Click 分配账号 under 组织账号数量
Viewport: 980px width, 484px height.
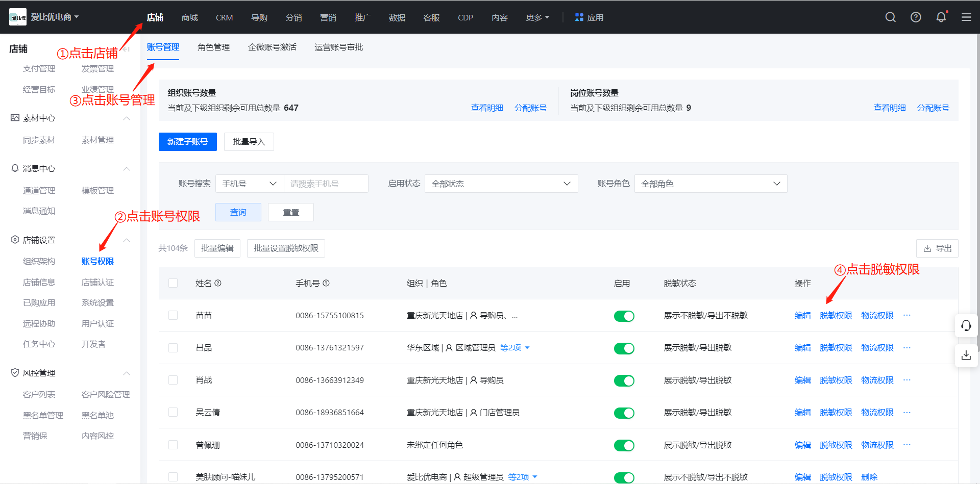click(x=530, y=108)
